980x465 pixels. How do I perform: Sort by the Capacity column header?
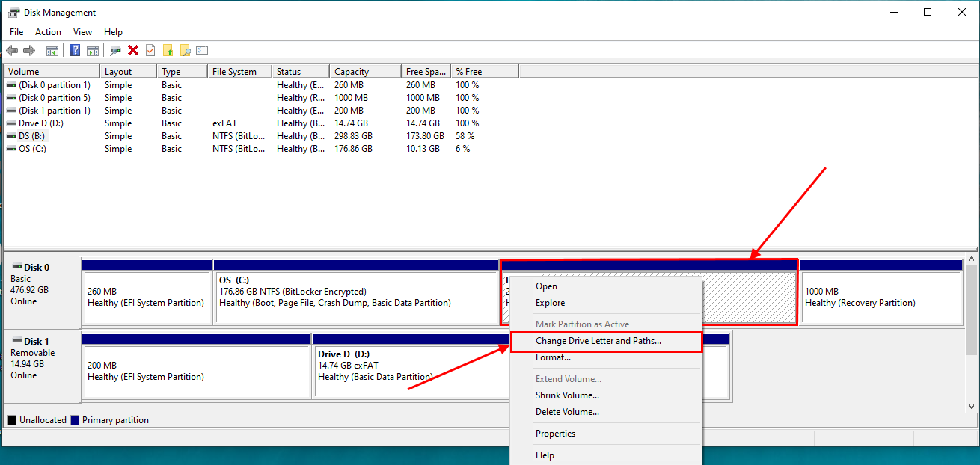click(x=365, y=72)
